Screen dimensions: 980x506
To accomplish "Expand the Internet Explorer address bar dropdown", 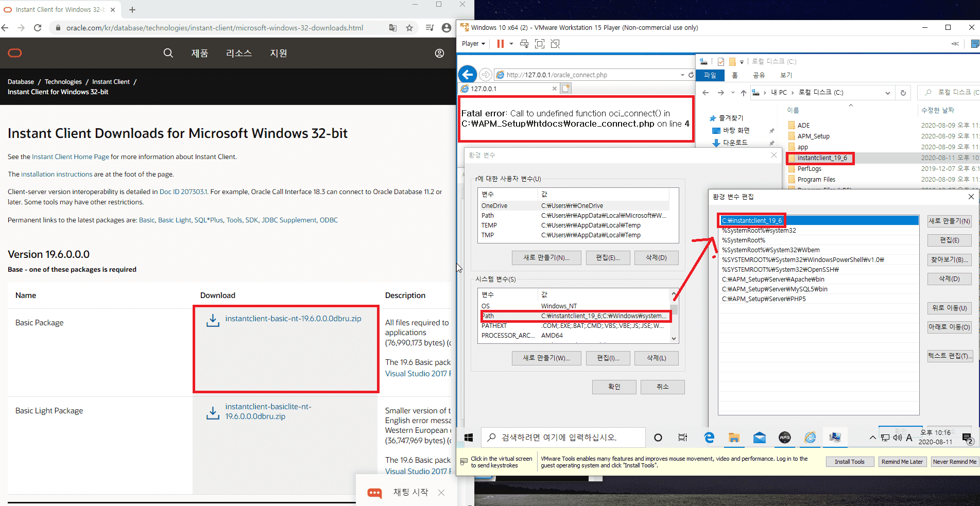I will 682,75.
